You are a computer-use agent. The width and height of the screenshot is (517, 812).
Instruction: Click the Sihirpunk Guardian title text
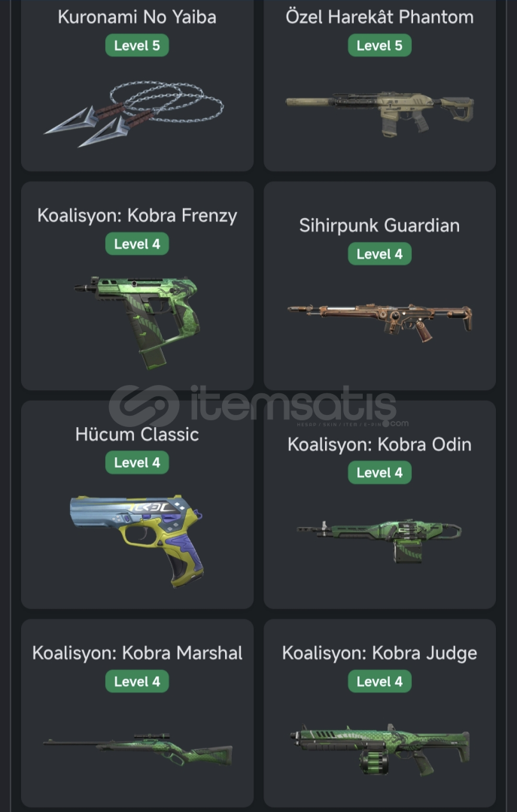point(379,226)
